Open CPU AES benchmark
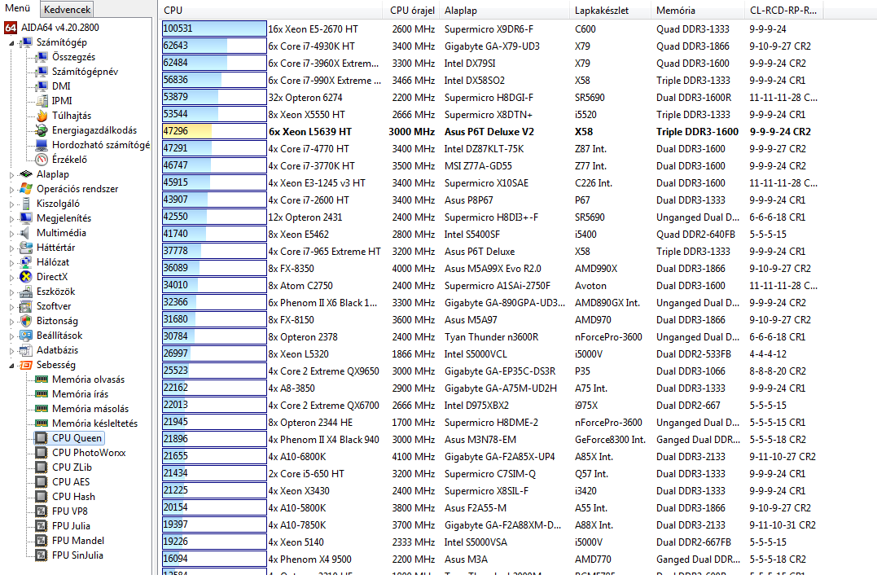Viewport: 877px width, 588px height. click(x=71, y=481)
